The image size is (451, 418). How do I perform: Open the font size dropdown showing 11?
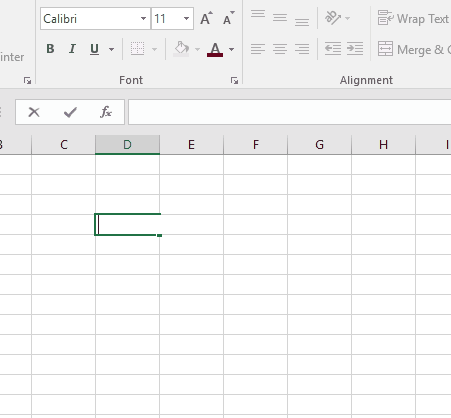point(186,19)
